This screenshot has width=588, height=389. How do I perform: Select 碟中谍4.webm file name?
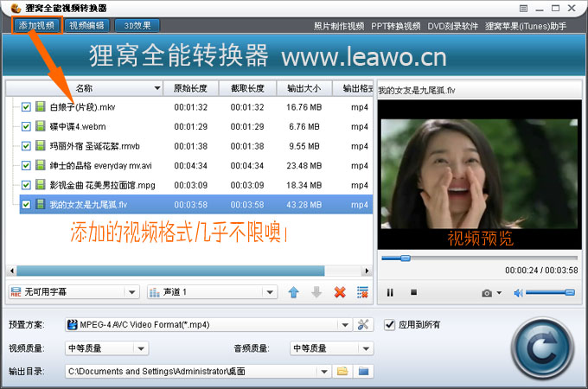(78, 127)
